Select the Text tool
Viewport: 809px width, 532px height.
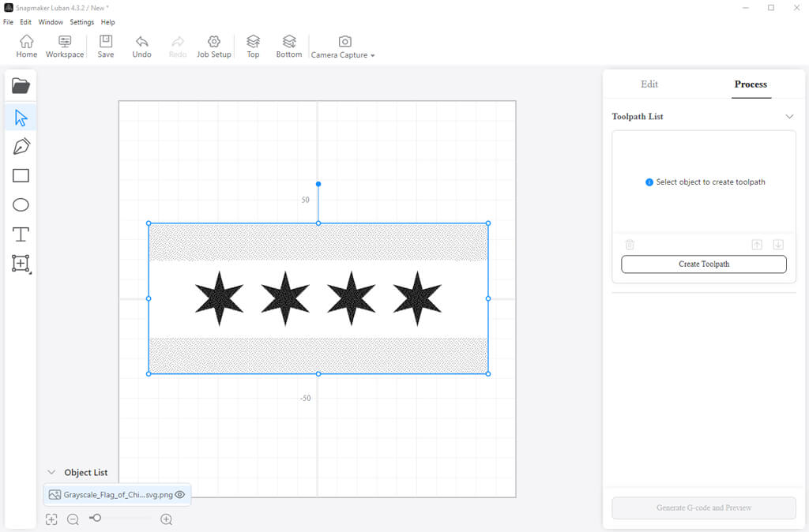tap(21, 234)
